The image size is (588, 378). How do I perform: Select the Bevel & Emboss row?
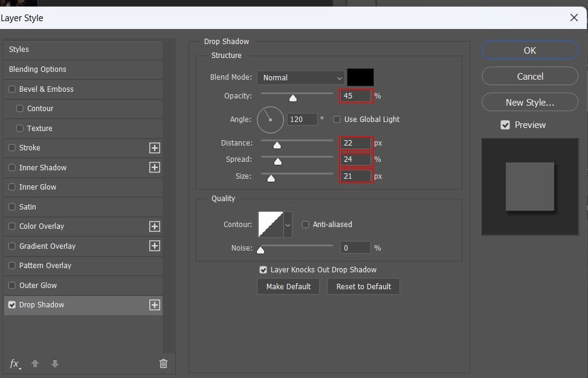[x=83, y=89]
